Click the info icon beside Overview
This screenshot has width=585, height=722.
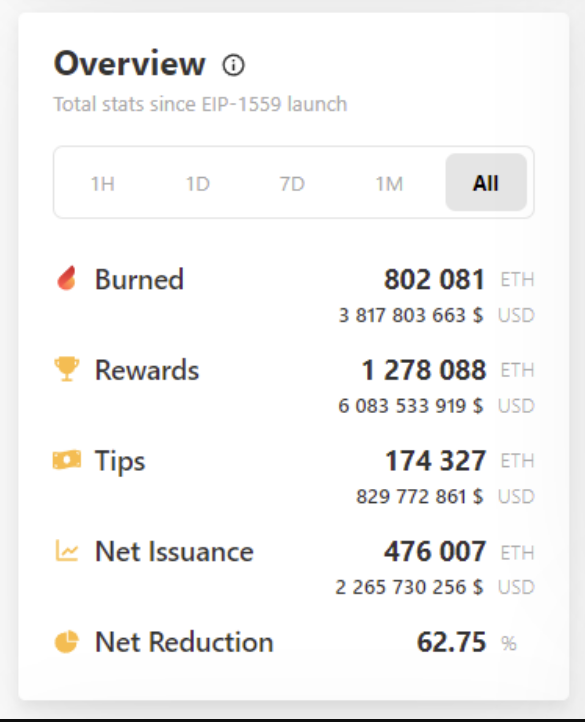[234, 65]
